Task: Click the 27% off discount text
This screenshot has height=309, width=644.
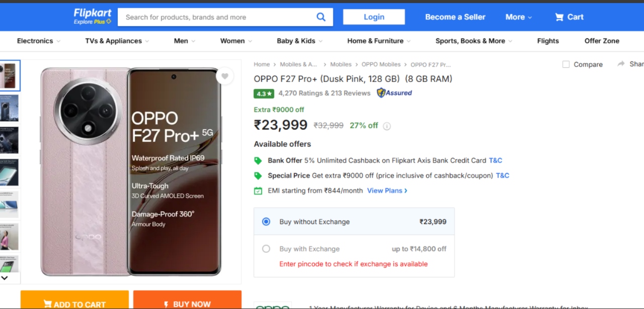Action: coord(364,126)
